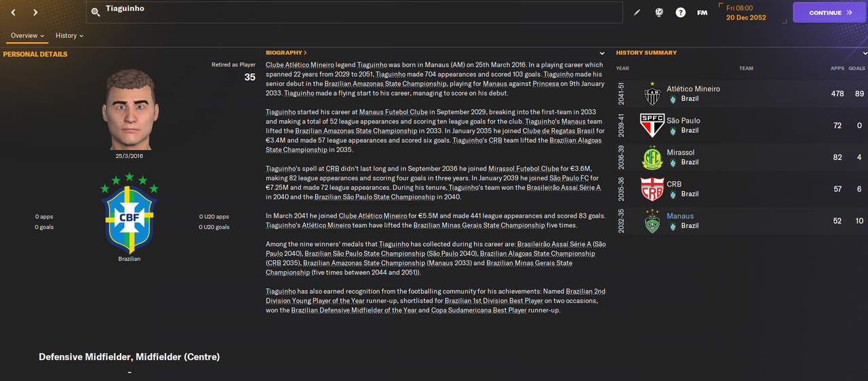Click the Retired as Player label
This screenshot has height=381, width=868.
(233, 65)
